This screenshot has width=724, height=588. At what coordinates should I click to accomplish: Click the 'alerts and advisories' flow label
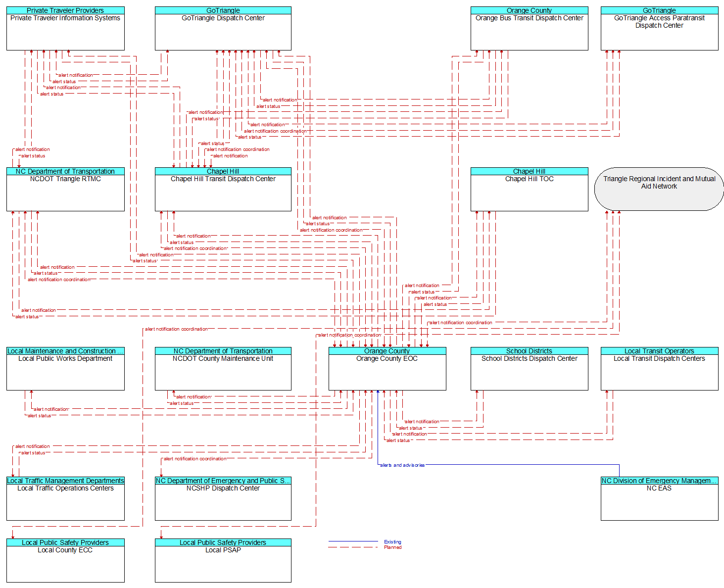click(402, 465)
